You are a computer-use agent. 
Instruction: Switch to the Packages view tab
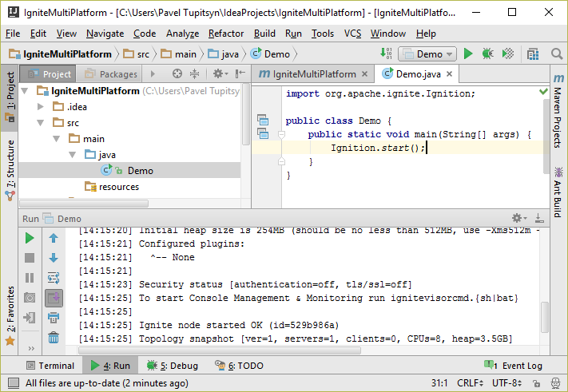[109, 73]
